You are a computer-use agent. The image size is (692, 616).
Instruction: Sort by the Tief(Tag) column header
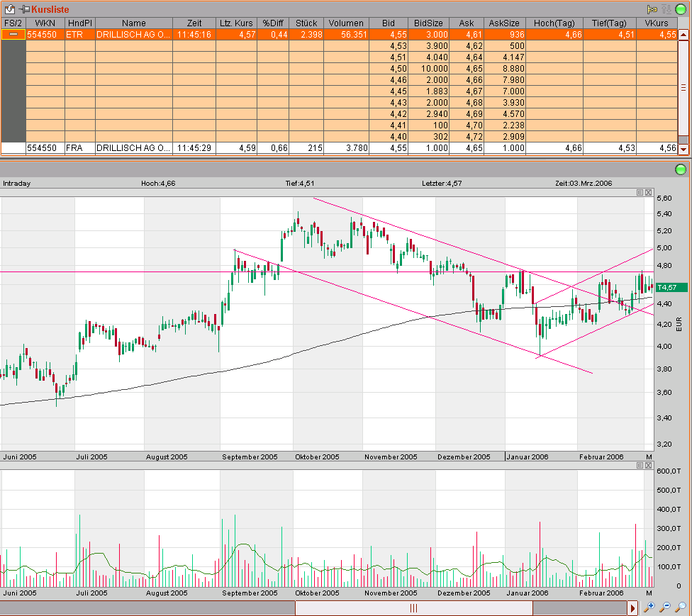point(609,23)
